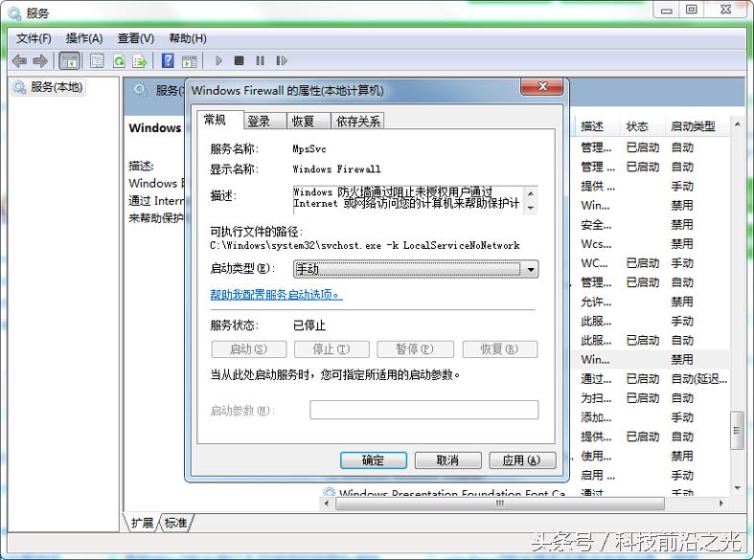
Task: Click the 启动(S) button
Action: (248, 349)
